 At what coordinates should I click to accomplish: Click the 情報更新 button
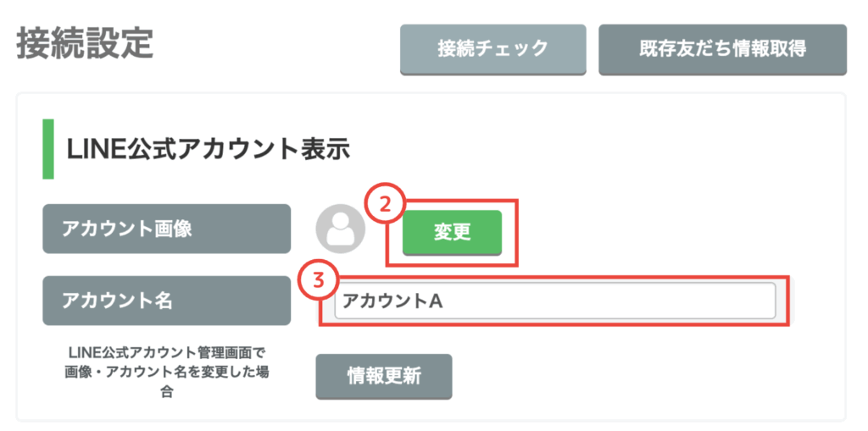[384, 376]
